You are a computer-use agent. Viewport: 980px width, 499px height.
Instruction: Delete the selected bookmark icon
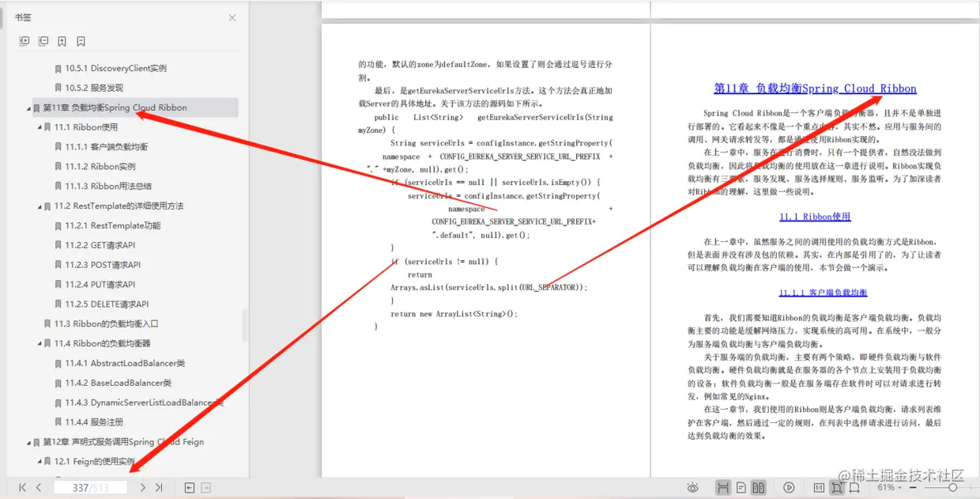point(81,41)
